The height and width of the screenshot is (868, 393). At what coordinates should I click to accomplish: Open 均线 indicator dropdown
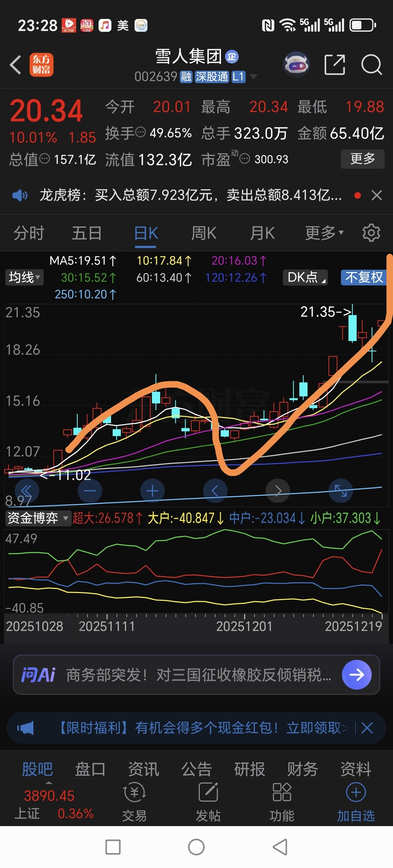(24, 277)
